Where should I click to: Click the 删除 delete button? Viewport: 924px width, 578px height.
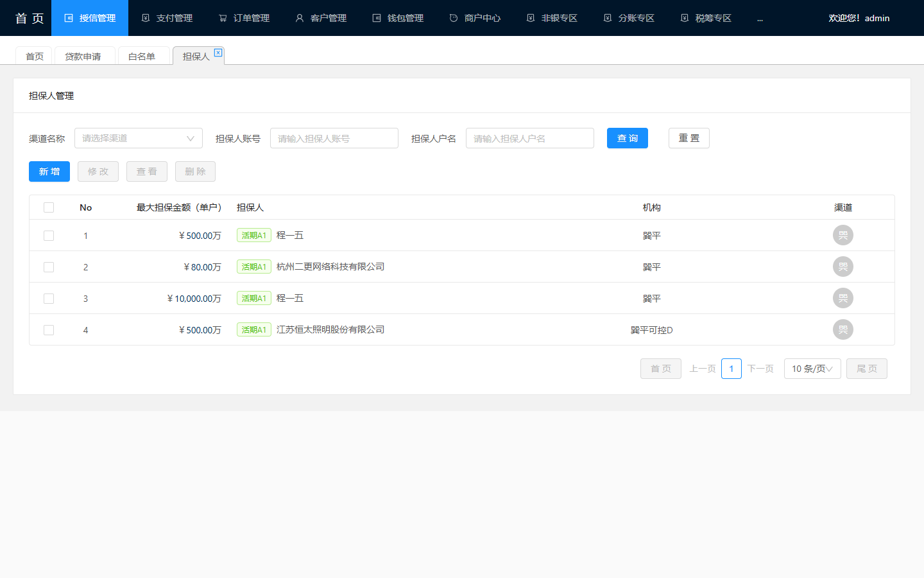point(196,171)
